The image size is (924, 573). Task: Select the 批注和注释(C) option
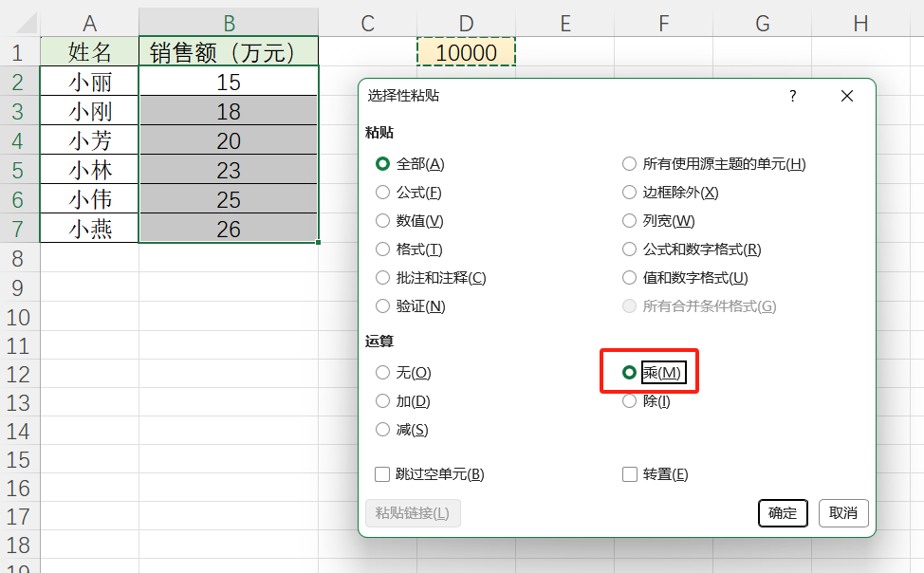383,277
